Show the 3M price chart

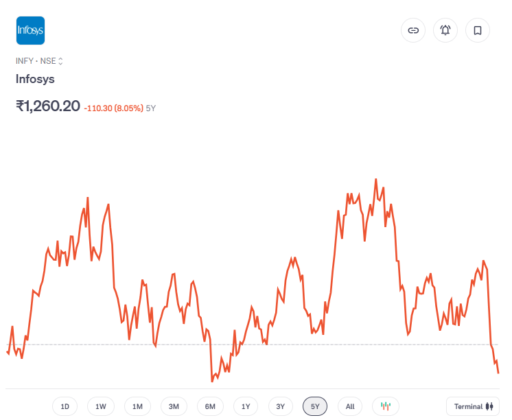click(174, 406)
